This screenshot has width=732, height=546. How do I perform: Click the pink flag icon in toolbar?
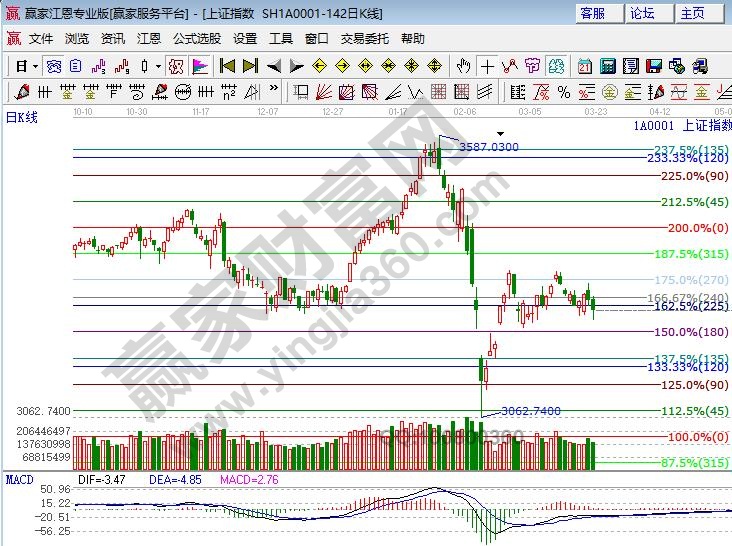(200, 66)
